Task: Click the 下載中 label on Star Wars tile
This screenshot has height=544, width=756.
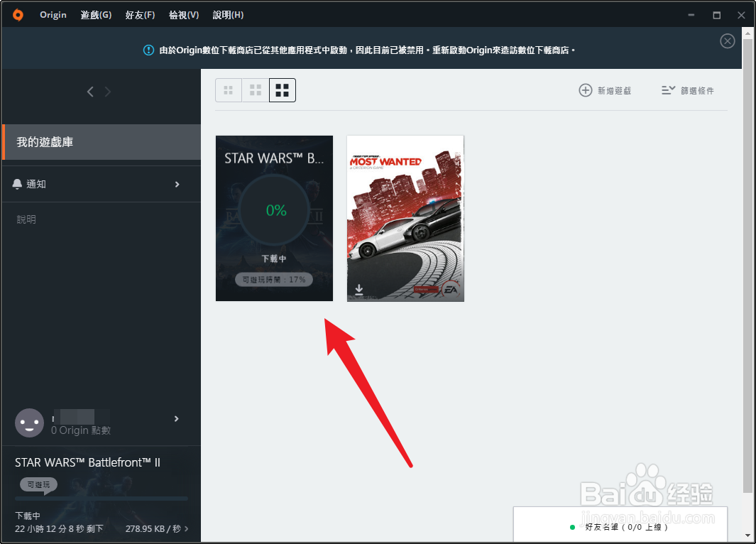Action: [x=274, y=259]
